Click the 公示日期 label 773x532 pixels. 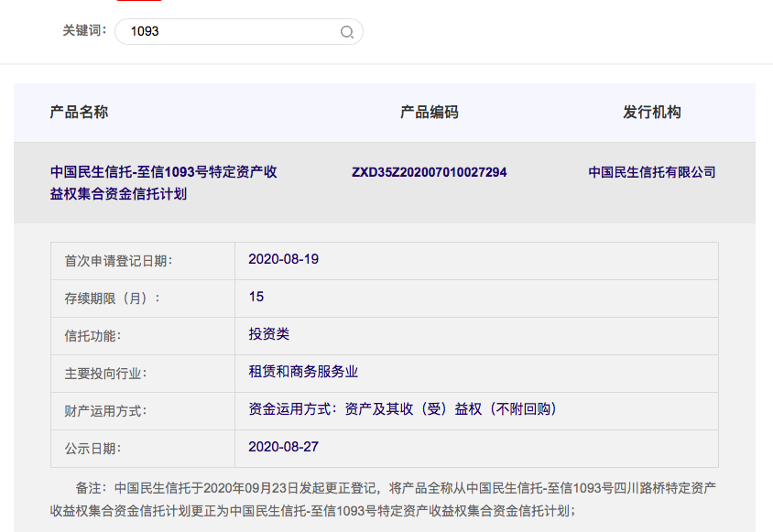pos(93,448)
